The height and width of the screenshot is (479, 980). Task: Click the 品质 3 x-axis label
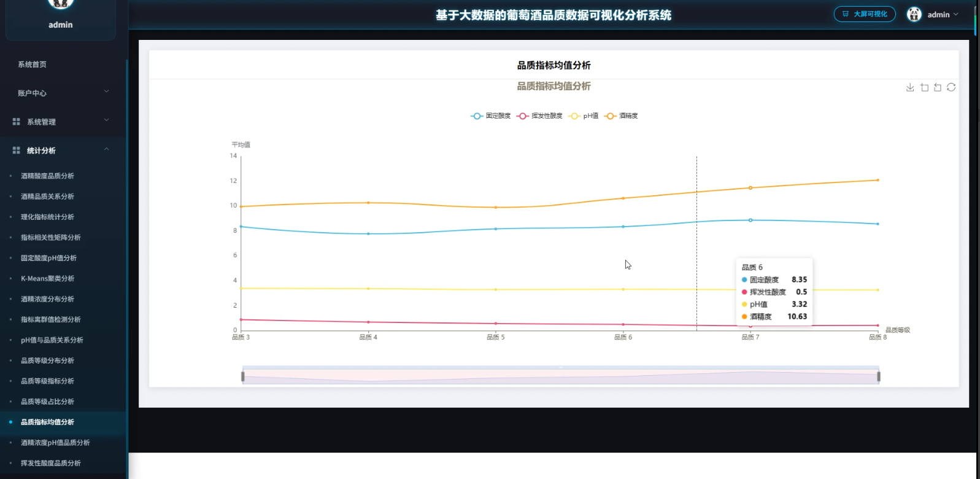point(241,337)
